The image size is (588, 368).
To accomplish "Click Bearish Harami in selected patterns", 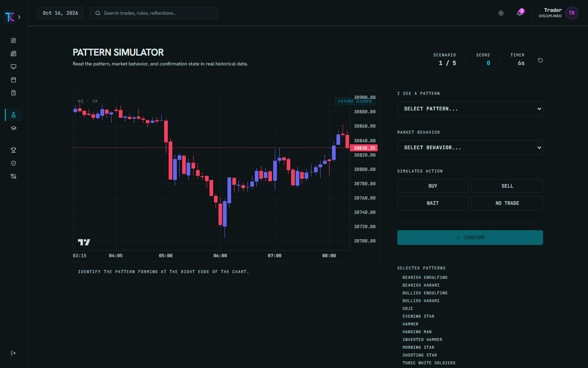I will click(x=421, y=285).
